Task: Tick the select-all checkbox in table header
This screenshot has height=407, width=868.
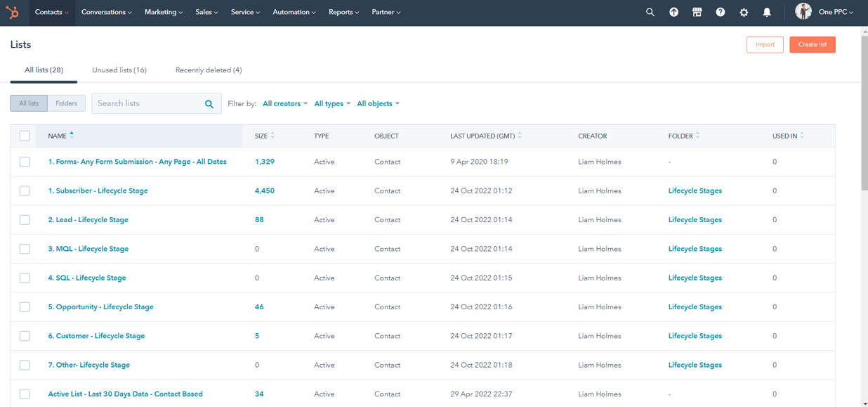Action: point(25,136)
